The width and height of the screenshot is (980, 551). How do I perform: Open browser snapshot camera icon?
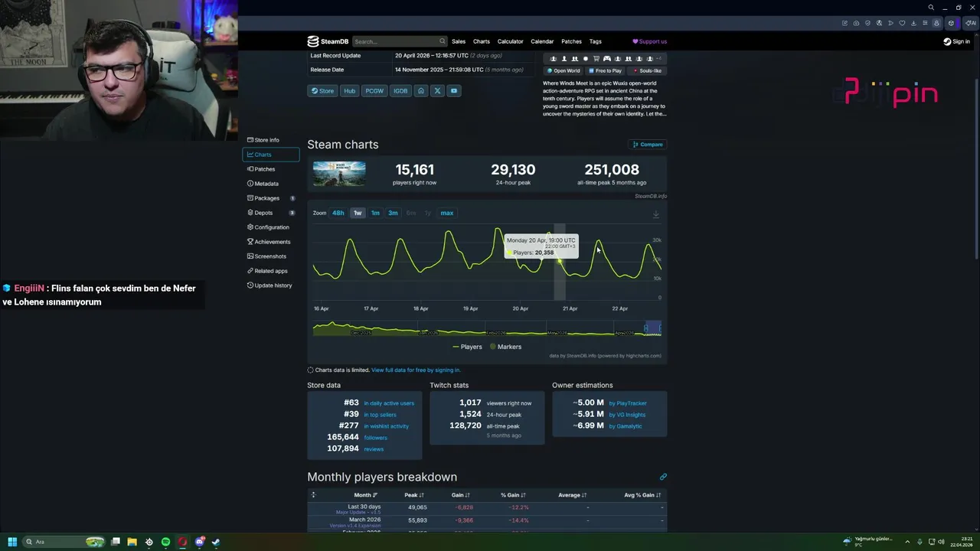coord(856,23)
